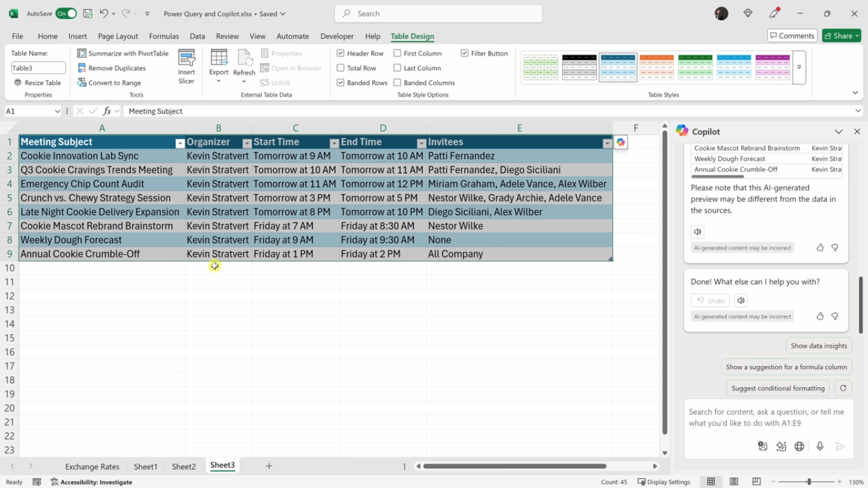Viewport: 868px width, 488px height.
Task: Click the Table Name input field
Action: (x=38, y=68)
